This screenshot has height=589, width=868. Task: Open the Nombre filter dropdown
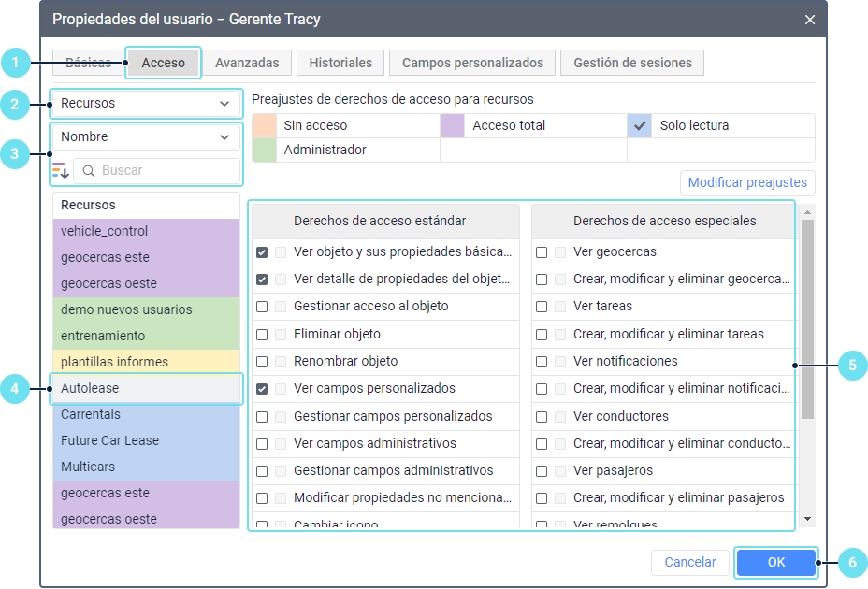[146, 136]
